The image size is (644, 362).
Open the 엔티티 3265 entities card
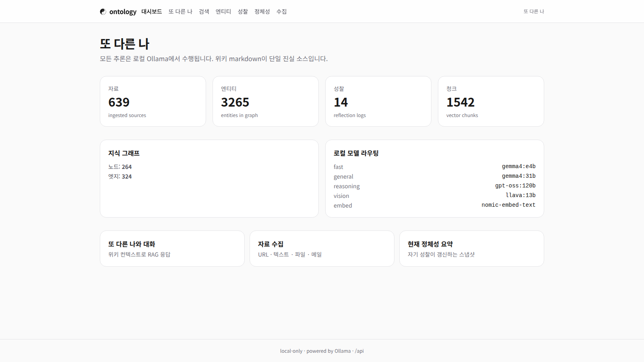(x=266, y=101)
